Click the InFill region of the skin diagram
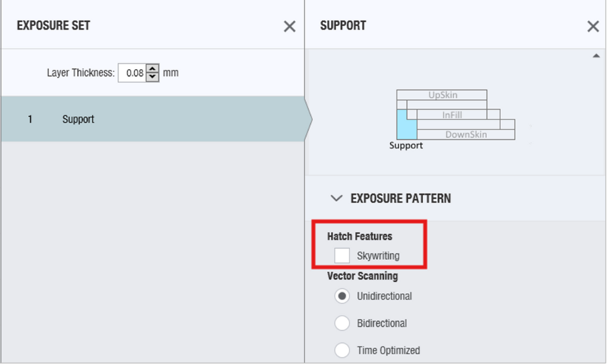The image size is (607, 364). 454,115
